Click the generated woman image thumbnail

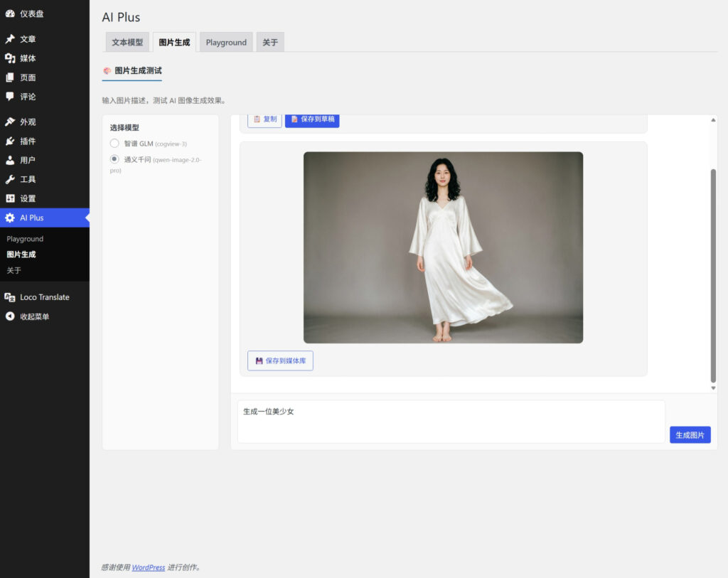pyautogui.click(x=443, y=247)
